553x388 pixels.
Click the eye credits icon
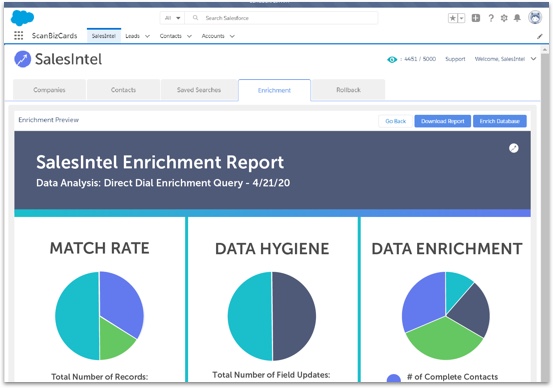click(392, 60)
